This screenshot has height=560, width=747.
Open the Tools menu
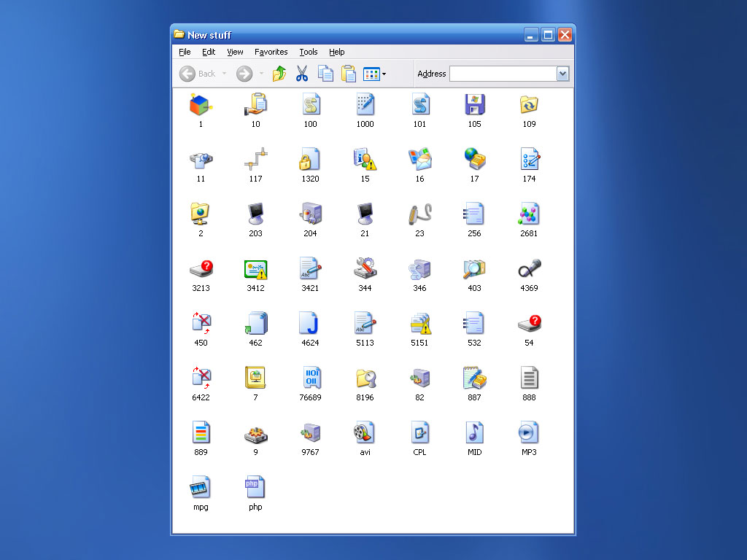(x=309, y=52)
